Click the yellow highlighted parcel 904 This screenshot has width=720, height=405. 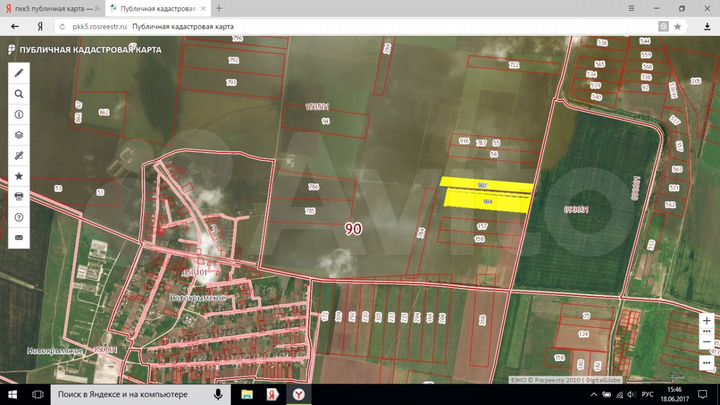[486, 200]
